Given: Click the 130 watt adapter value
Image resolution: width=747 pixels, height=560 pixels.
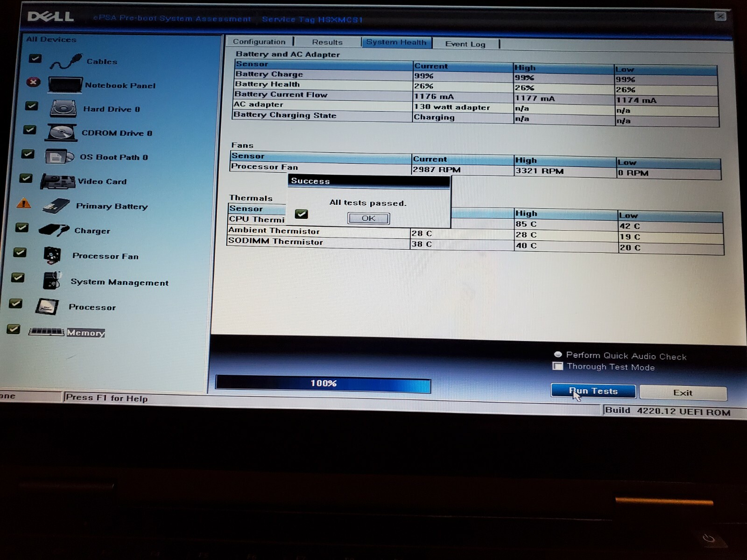Looking at the screenshot, I should 452,107.
